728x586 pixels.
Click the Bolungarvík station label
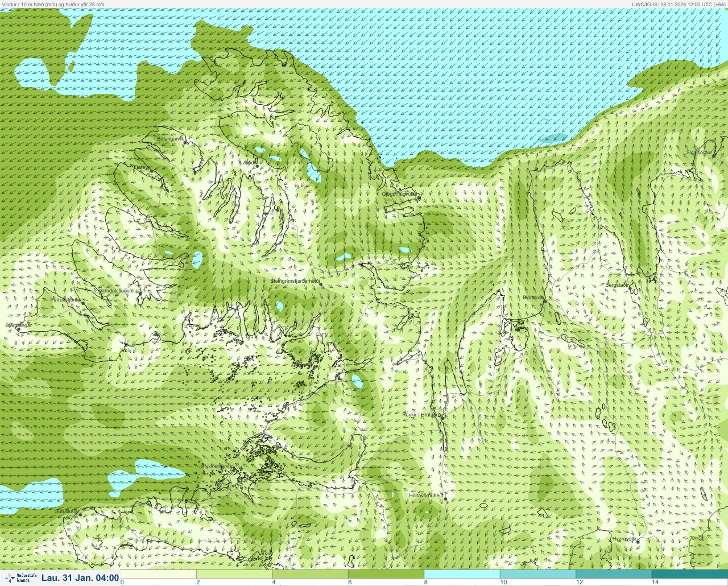tap(171, 139)
